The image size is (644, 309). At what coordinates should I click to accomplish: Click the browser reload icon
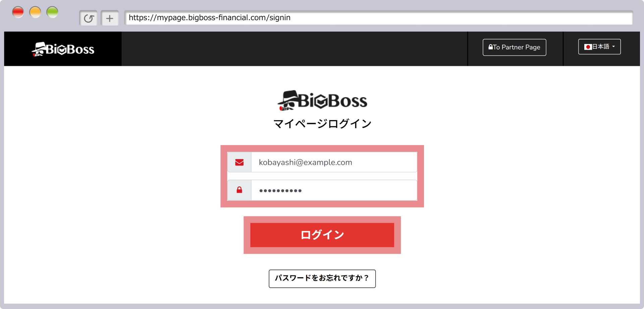click(88, 18)
